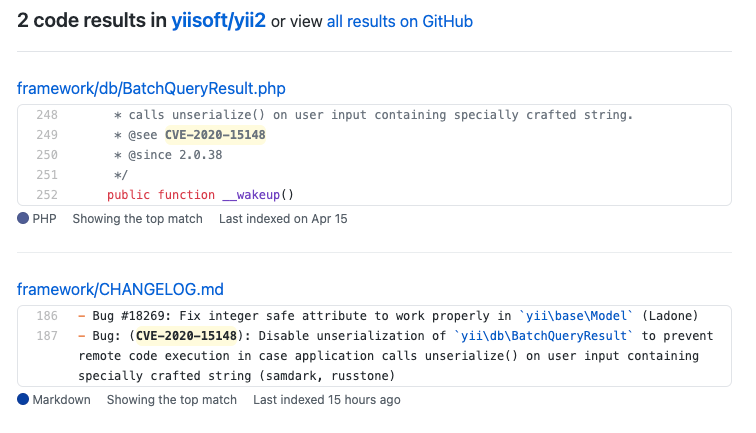Jump to line 186 in CHANGELOG.md
This screenshot has height=433, width=756.
[x=46, y=316]
